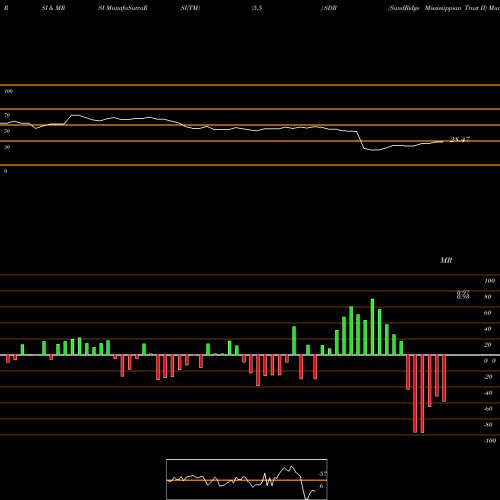Viewport: 500px width, 500px height.
Task: Click the '50' label on RSI axis
Action: [x=7, y=131]
